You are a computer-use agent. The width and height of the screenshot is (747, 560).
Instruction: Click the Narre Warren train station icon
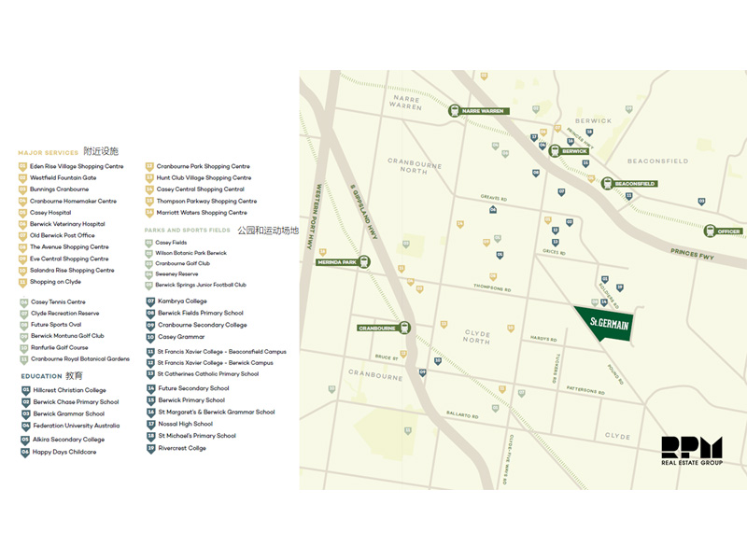tap(454, 110)
